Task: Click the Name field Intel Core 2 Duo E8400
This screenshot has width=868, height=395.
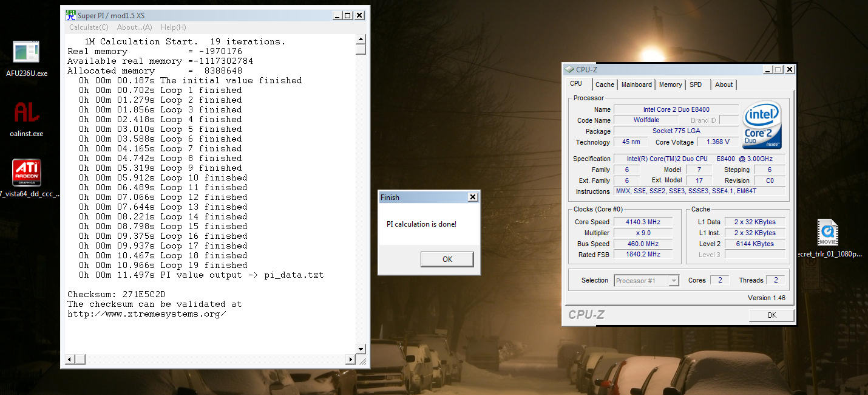Action: [x=676, y=109]
